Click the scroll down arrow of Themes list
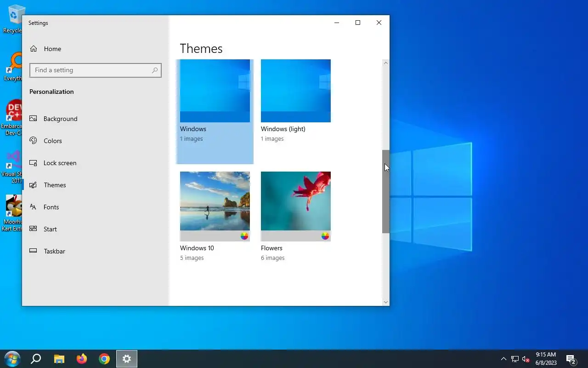Image resolution: width=588 pixels, height=368 pixels. coord(386,302)
